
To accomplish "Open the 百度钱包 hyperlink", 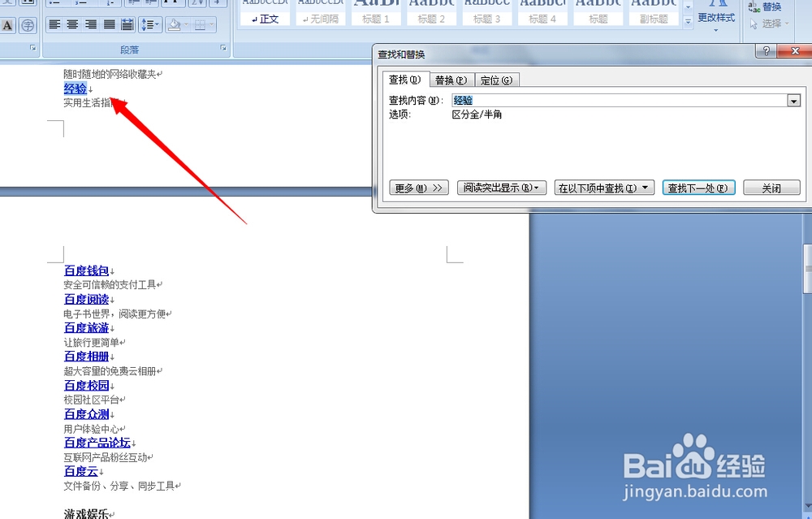I will 86,270.
